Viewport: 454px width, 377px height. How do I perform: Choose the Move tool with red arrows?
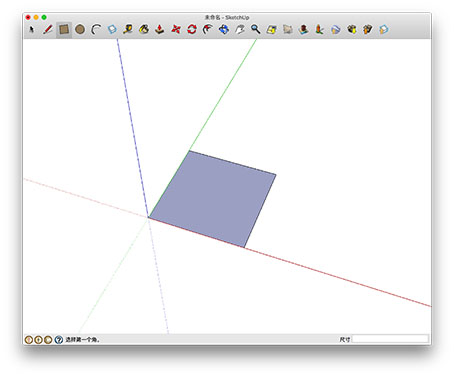pos(176,30)
